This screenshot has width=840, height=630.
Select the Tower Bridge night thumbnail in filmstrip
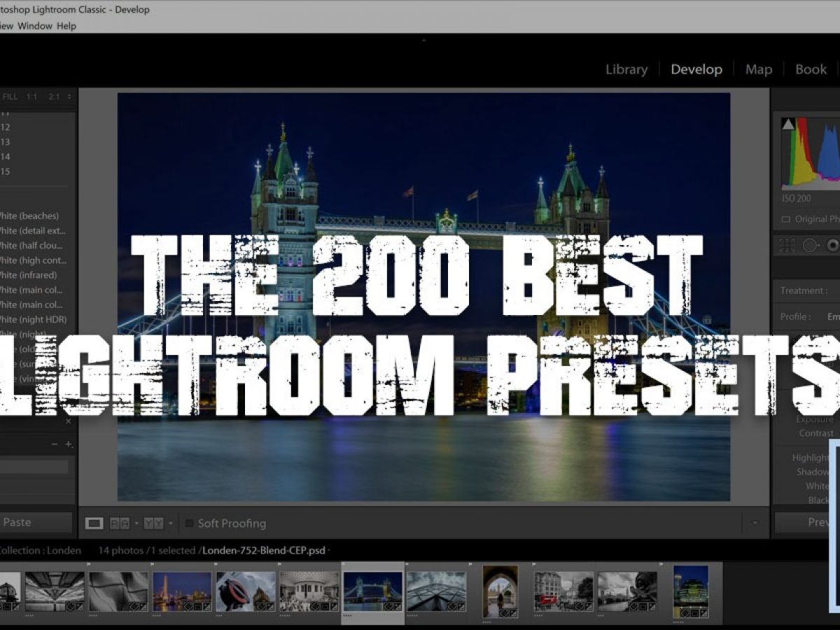coord(372,591)
